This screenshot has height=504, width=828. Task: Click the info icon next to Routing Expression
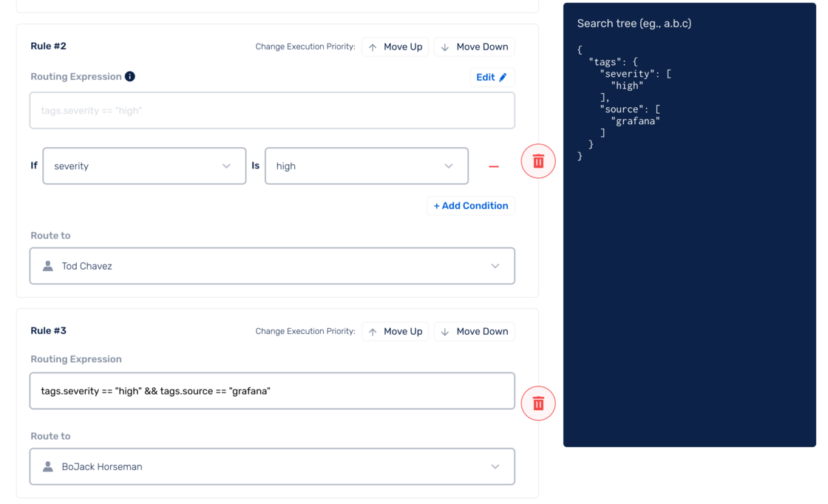click(x=130, y=77)
